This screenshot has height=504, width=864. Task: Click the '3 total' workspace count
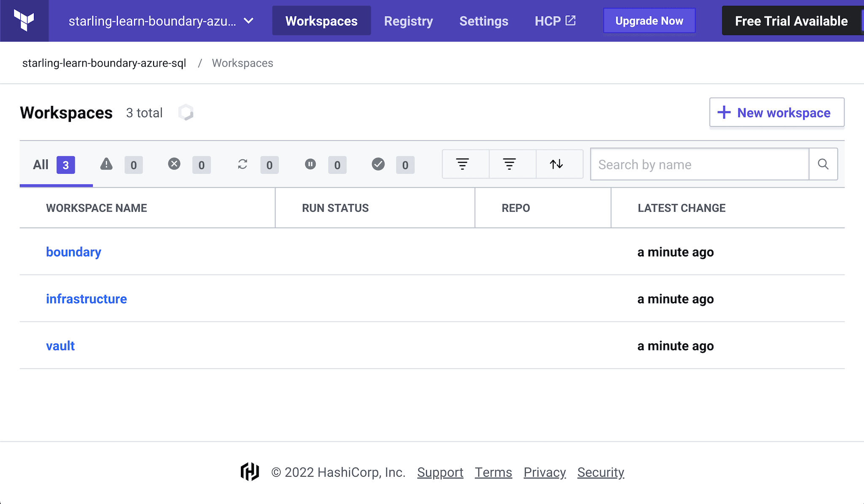144,113
